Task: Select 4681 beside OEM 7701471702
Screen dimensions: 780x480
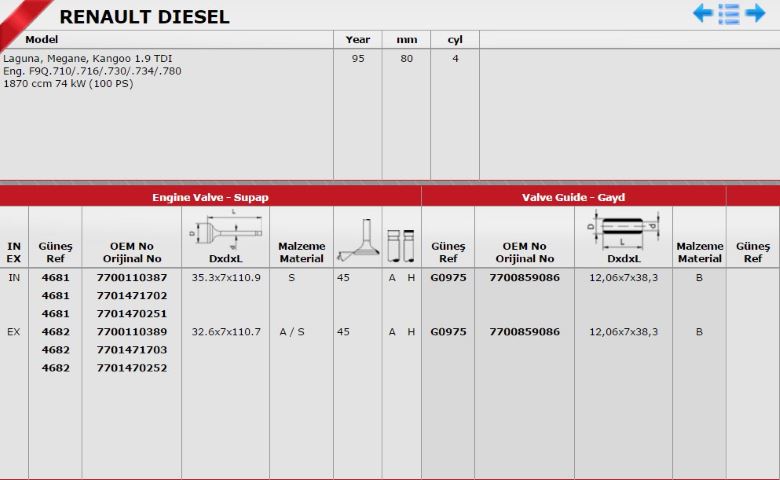Action: 55,295
